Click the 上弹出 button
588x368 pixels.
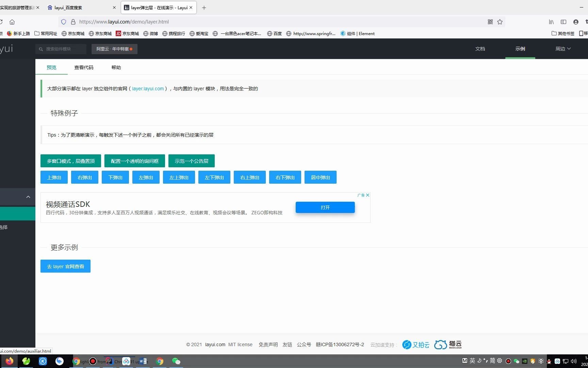tap(54, 177)
